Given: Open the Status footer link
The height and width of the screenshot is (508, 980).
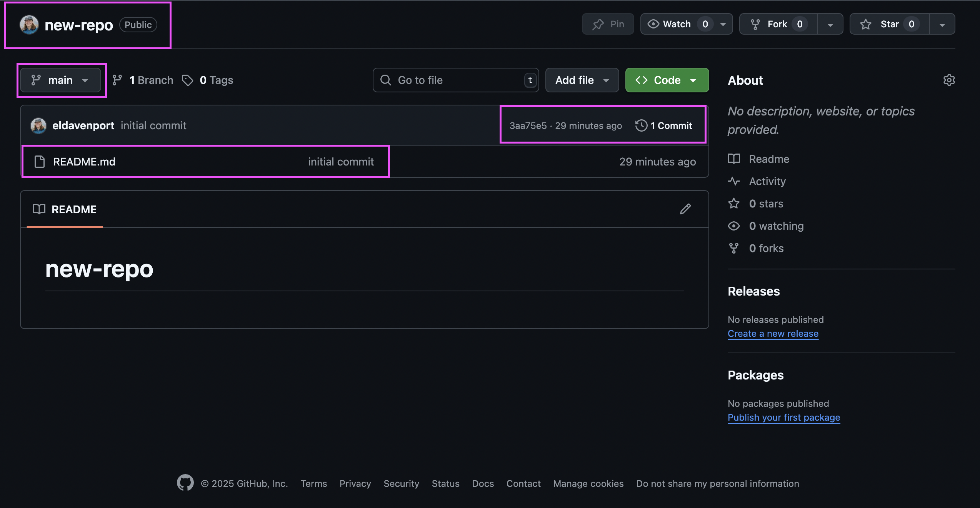Looking at the screenshot, I should [x=446, y=484].
